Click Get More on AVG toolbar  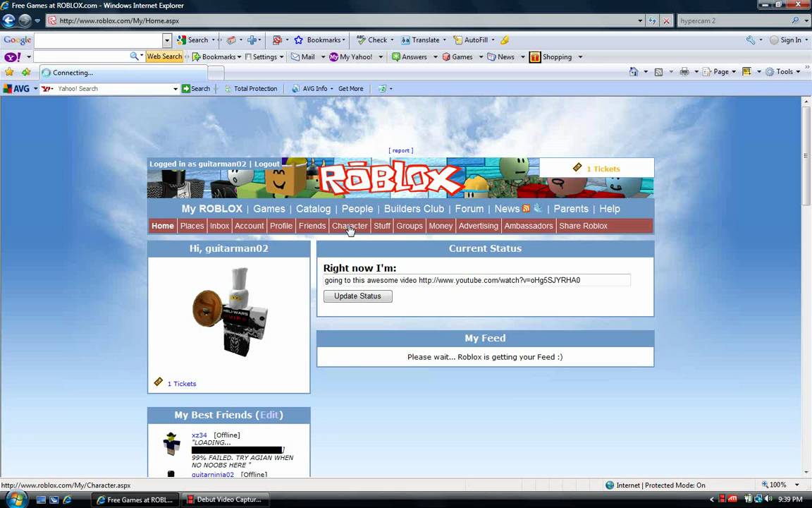(x=350, y=89)
